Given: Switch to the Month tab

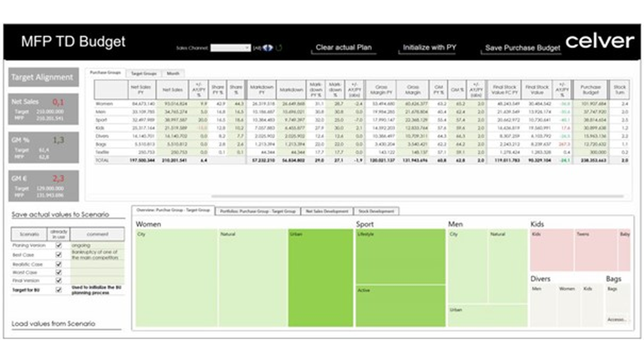Looking at the screenshot, I should pos(173,73).
